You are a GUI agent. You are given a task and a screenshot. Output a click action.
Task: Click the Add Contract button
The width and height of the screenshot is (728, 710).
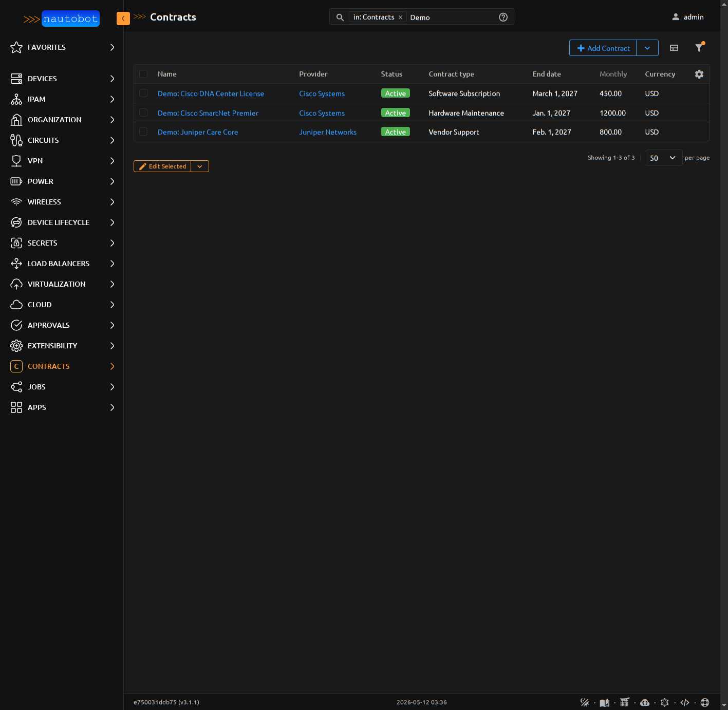click(603, 48)
